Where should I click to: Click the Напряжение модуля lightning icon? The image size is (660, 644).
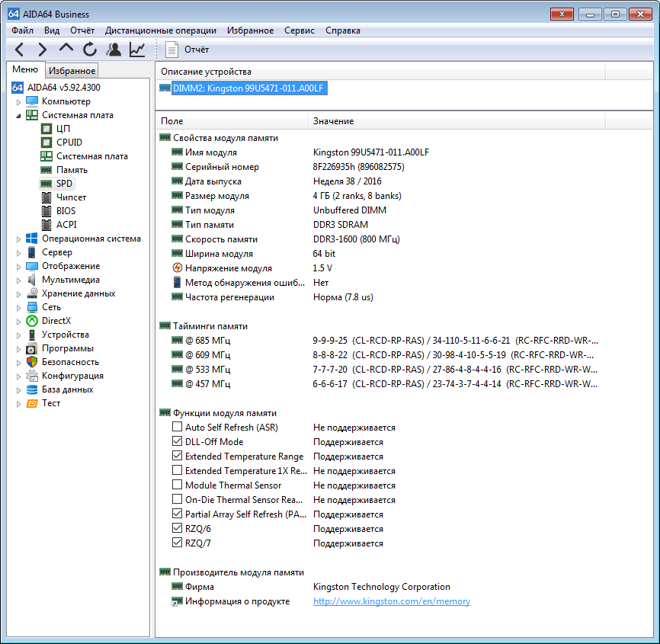[x=178, y=268]
